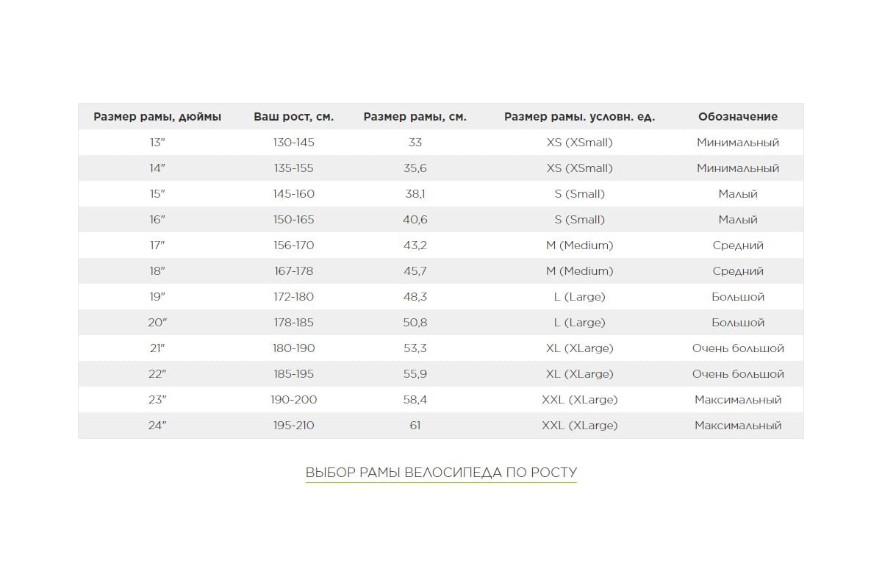Click the 'Обозначение' column header
This screenshot has width=882, height=588.
pos(737,117)
